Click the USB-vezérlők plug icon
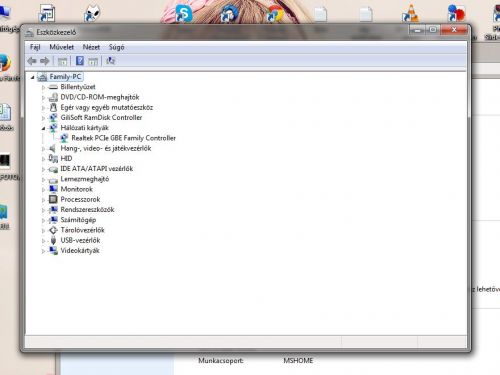Image resolution: width=500 pixels, height=375 pixels. tap(53, 240)
